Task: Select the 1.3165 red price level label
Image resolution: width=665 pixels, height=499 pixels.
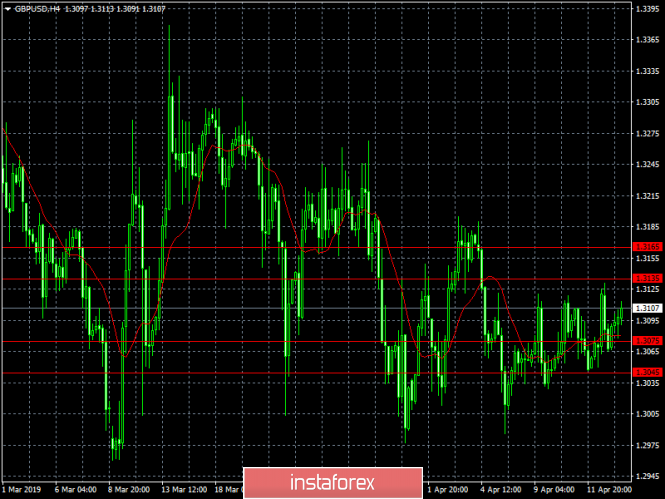Action: point(647,247)
